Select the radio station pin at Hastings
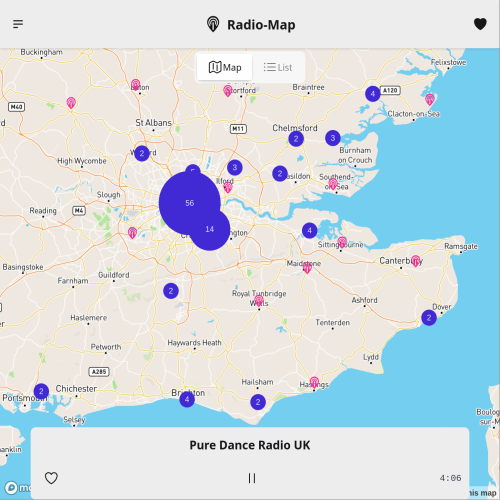The width and height of the screenshot is (500, 500). click(314, 383)
